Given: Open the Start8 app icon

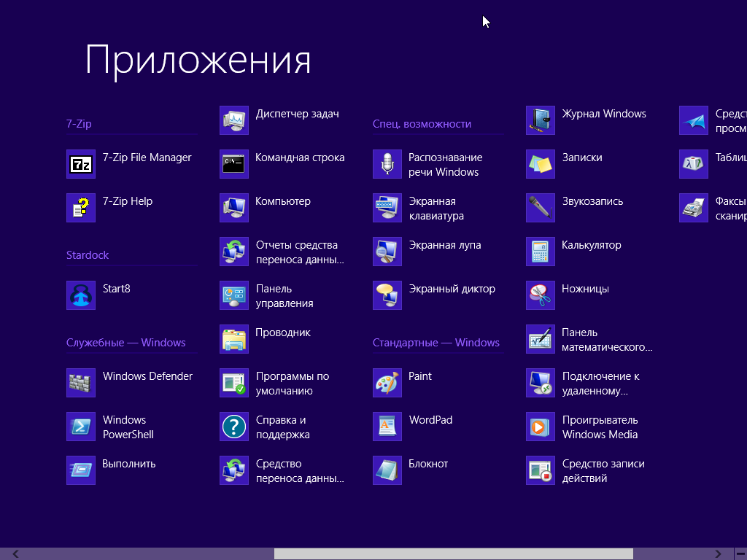Looking at the screenshot, I should tap(81, 296).
